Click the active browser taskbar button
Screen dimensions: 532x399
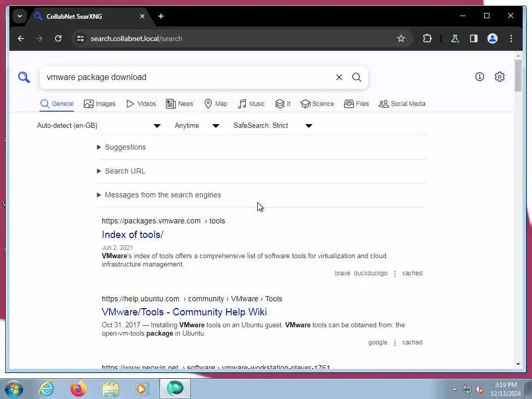click(175, 389)
